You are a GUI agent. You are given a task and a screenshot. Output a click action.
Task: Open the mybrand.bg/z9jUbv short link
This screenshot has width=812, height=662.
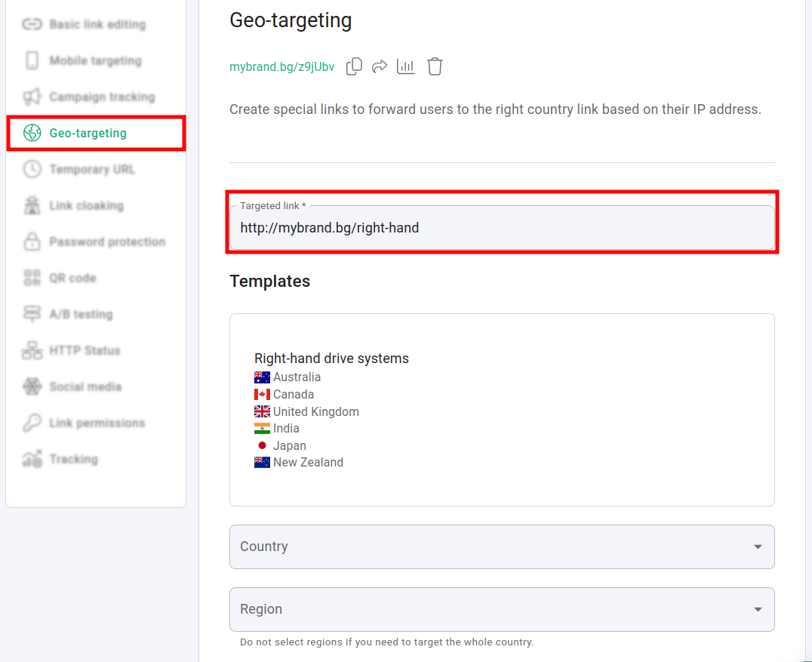pyautogui.click(x=281, y=66)
